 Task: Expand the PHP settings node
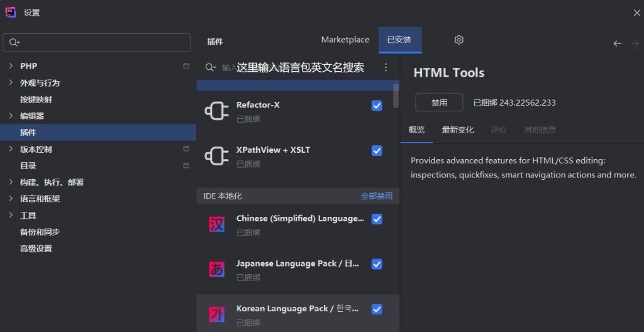click(11, 66)
